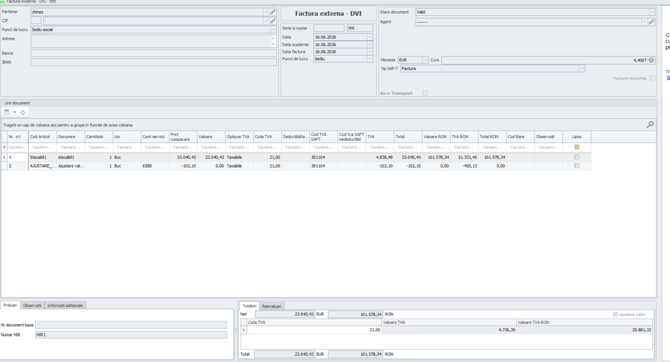
Task: Open the grid search magnifier icon
Action: tap(650, 124)
